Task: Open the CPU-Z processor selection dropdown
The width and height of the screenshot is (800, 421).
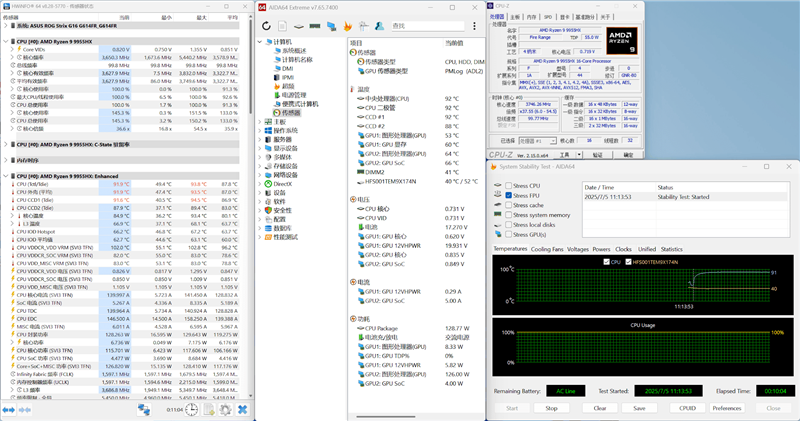Action: [553, 141]
